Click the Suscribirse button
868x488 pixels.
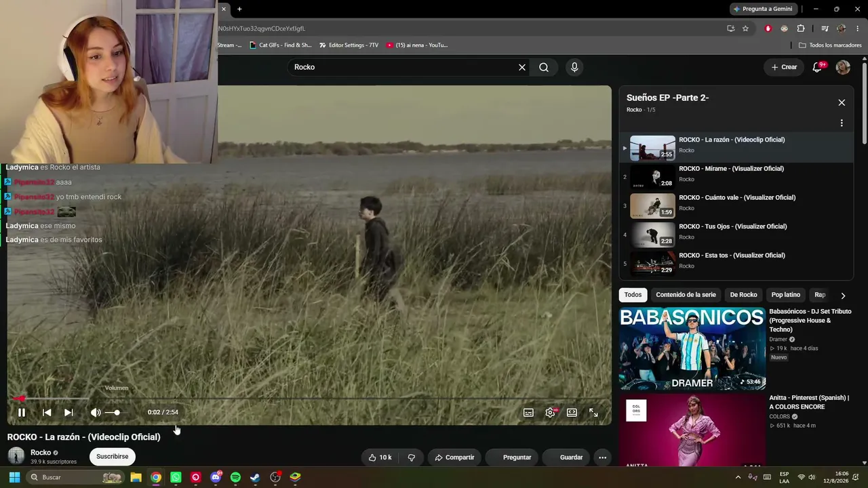pos(112,457)
